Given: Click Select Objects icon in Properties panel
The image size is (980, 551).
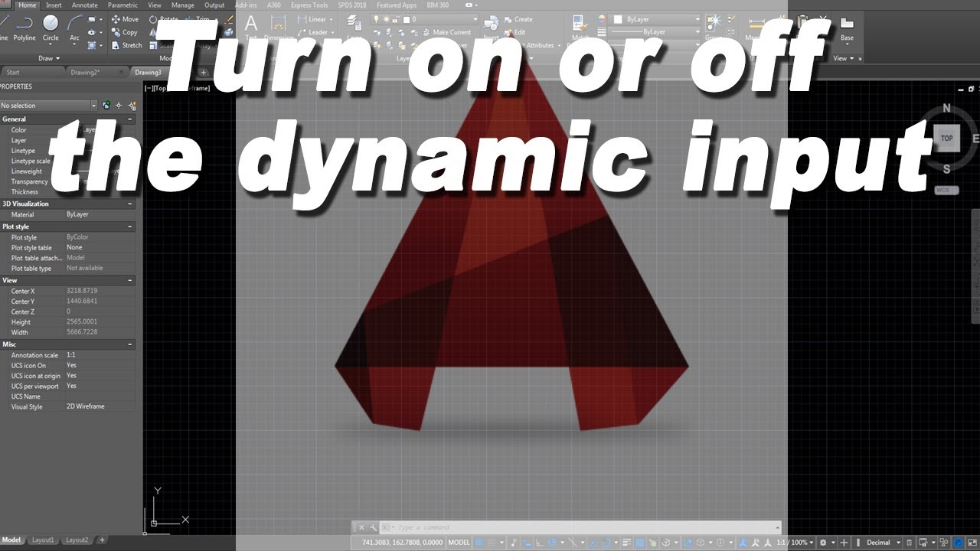Looking at the screenshot, I should coord(119,105).
